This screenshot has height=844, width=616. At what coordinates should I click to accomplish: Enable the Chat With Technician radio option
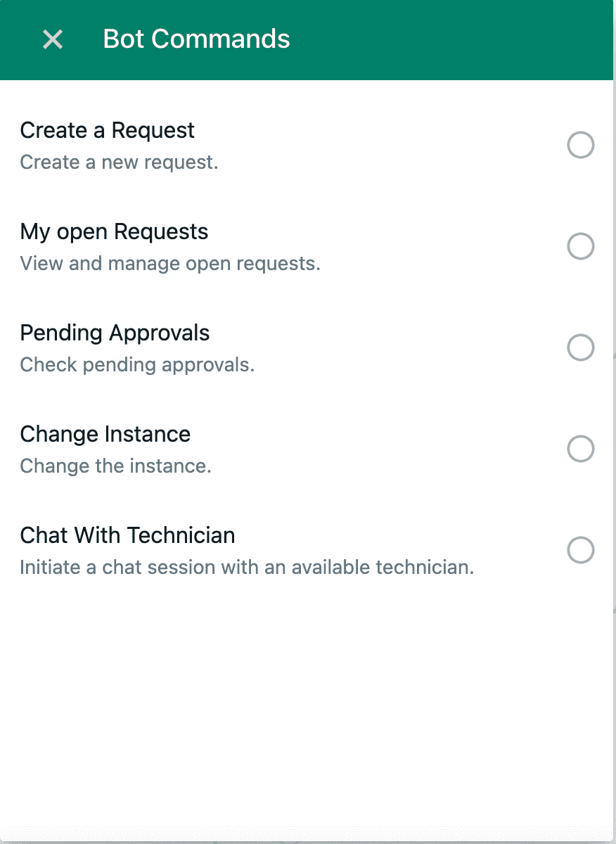[x=581, y=550]
